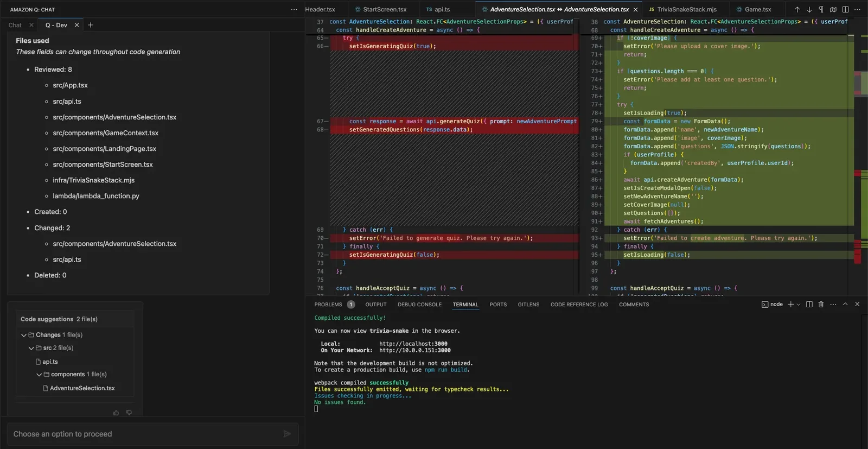
Task: Open terminal panel ellipsis menu
Action: [833, 305]
